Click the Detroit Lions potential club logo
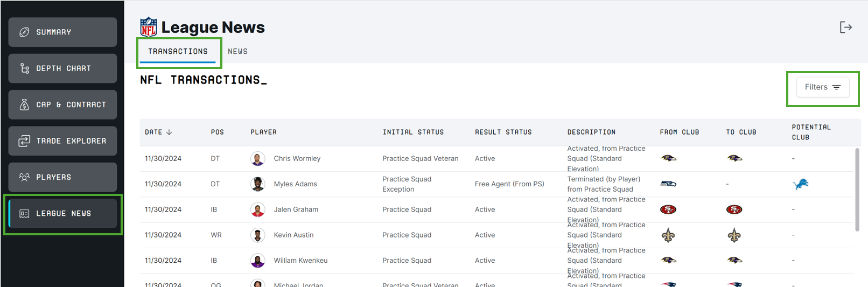This screenshot has height=287, width=868. click(x=801, y=184)
